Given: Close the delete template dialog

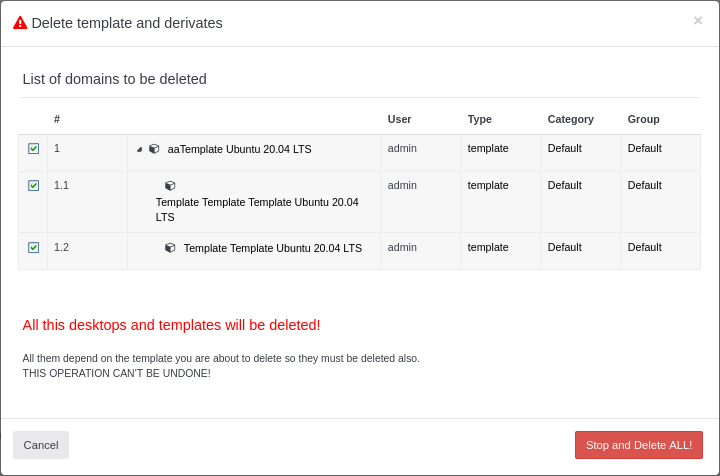Looking at the screenshot, I should tap(698, 21).
